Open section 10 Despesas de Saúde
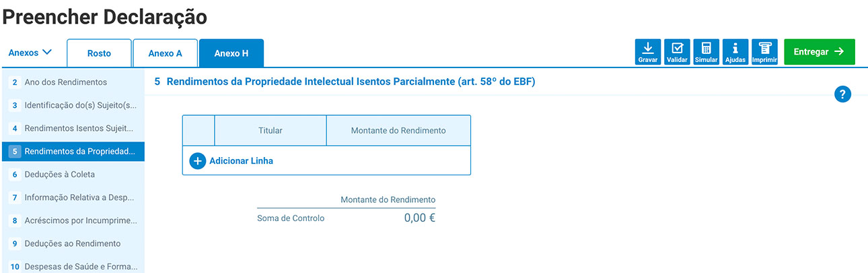Screen dimensions: 868x273 [x=79, y=266]
